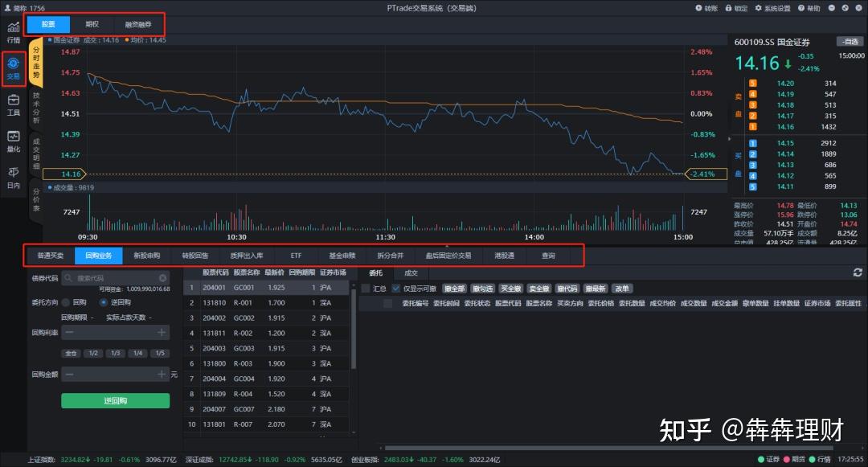Uncheck the 仅显示可撤 checkbox
The image size is (868, 467).
tap(395, 288)
